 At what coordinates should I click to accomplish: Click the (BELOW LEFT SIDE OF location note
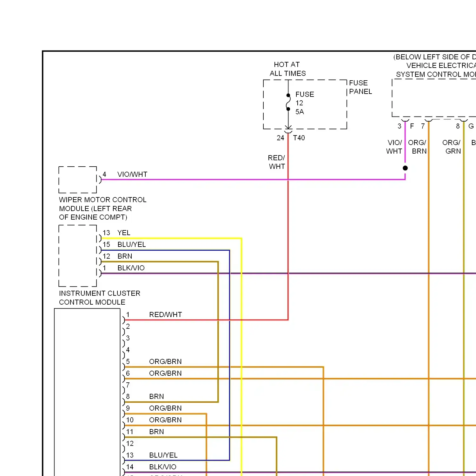click(x=435, y=57)
